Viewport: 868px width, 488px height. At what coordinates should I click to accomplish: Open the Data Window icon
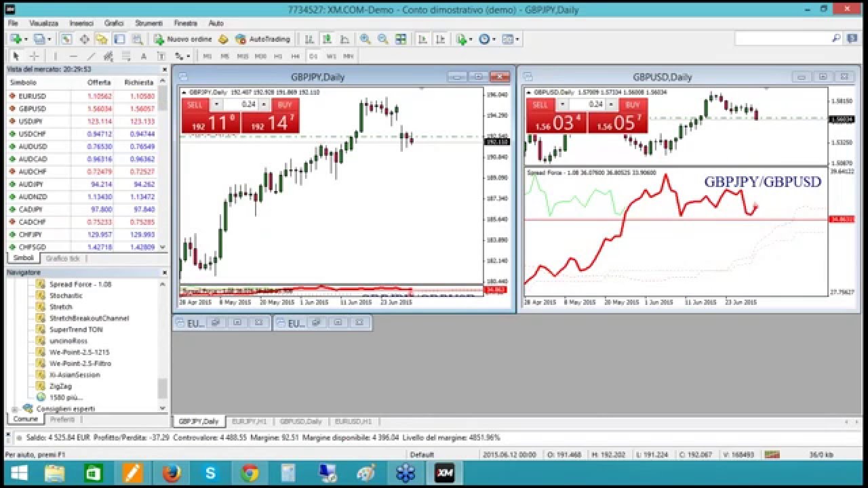click(84, 39)
